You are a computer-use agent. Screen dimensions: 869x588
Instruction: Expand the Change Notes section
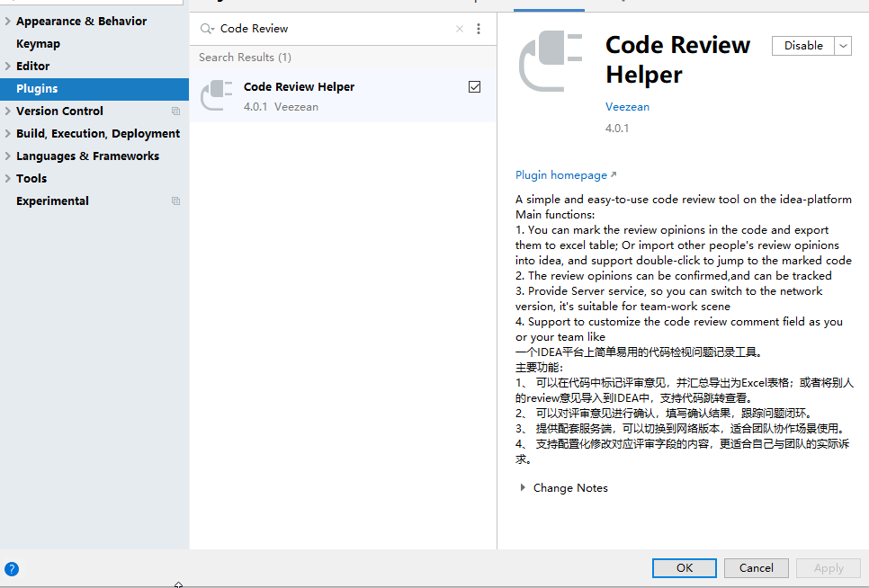tap(523, 488)
